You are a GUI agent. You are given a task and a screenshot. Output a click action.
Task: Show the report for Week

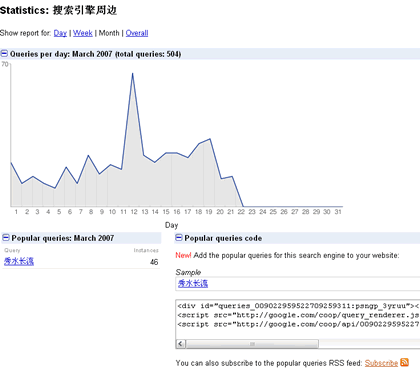click(83, 33)
